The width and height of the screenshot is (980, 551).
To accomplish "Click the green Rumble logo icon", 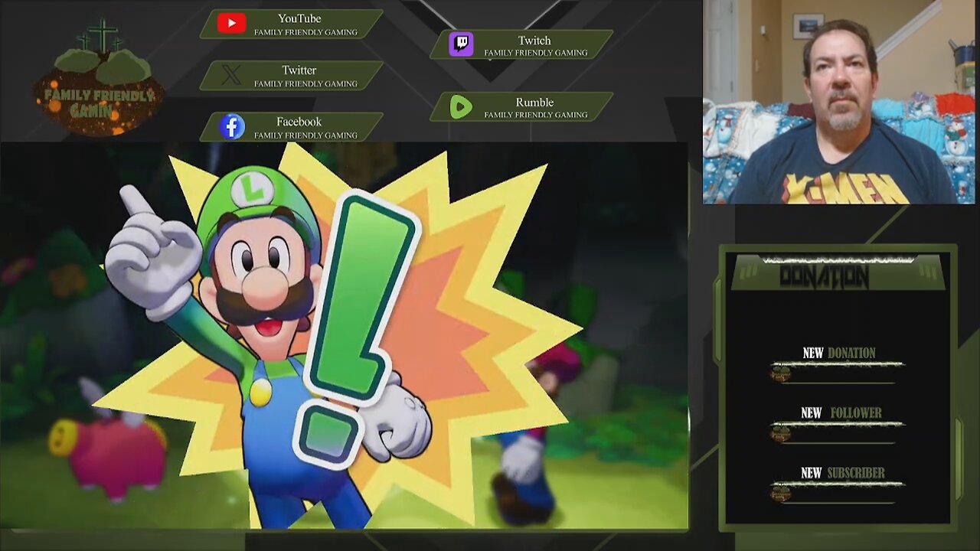I will [461, 106].
